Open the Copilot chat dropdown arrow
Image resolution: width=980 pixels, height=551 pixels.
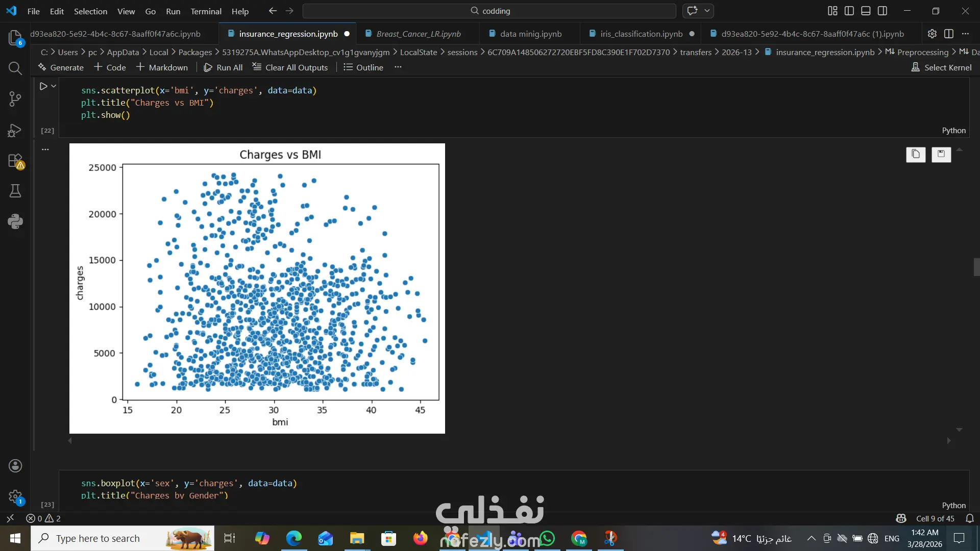[x=707, y=11]
